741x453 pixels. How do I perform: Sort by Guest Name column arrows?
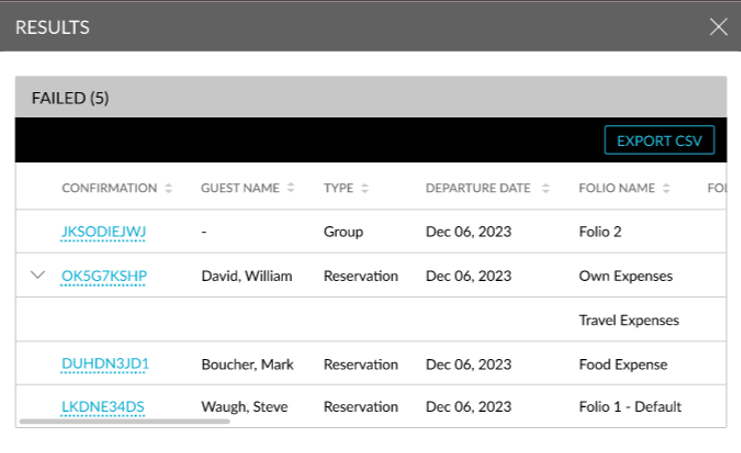(291, 188)
